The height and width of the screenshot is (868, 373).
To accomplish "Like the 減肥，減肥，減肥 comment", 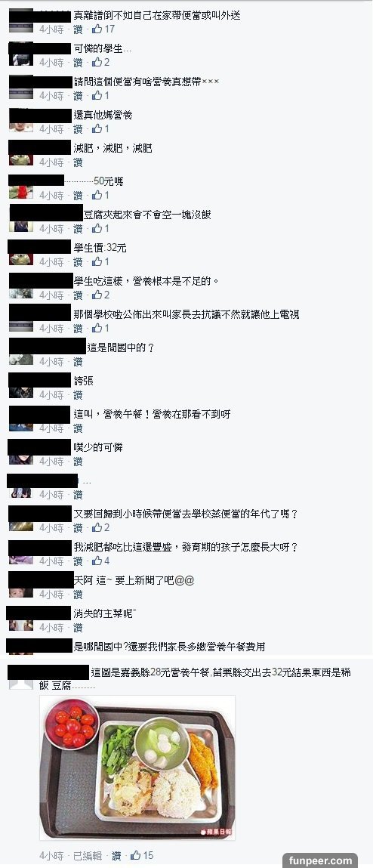I will tap(78, 162).
